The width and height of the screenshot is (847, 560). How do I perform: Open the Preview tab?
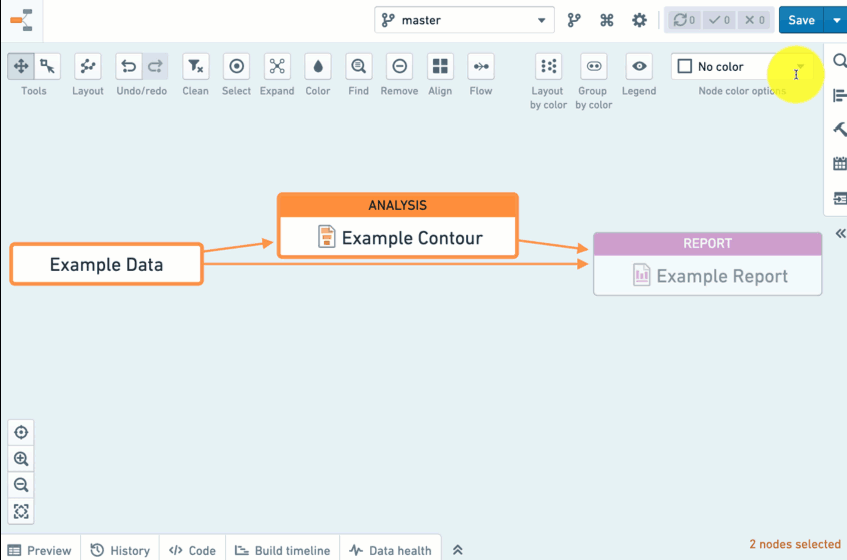pos(40,550)
